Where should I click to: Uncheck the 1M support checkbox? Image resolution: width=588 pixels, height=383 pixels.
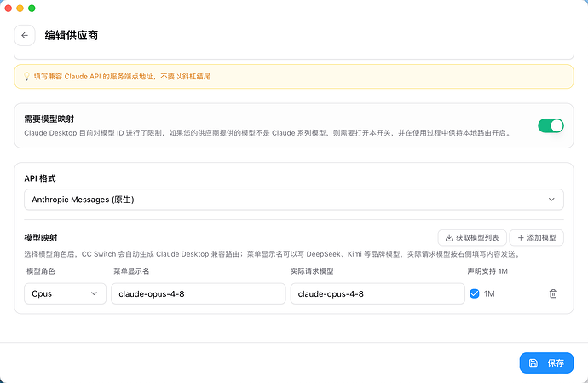(x=475, y=293)
